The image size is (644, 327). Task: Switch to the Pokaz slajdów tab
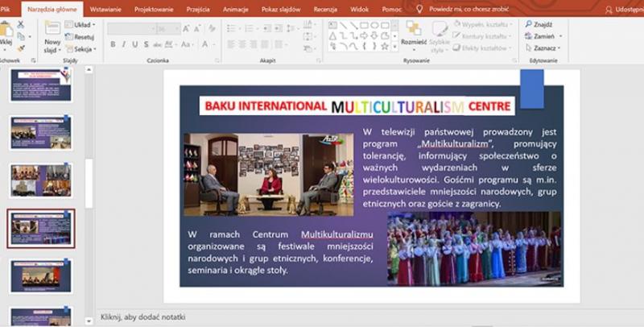point(281,9)
